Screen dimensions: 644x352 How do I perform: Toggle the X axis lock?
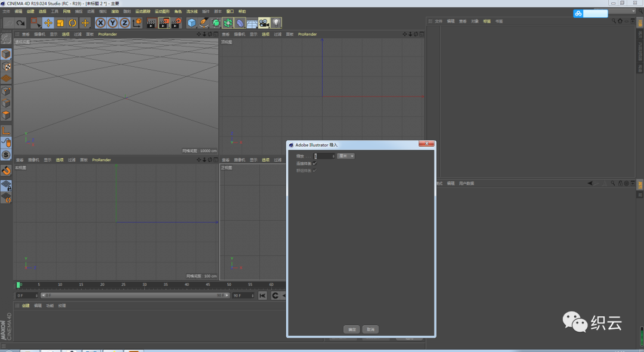point(100,23)
